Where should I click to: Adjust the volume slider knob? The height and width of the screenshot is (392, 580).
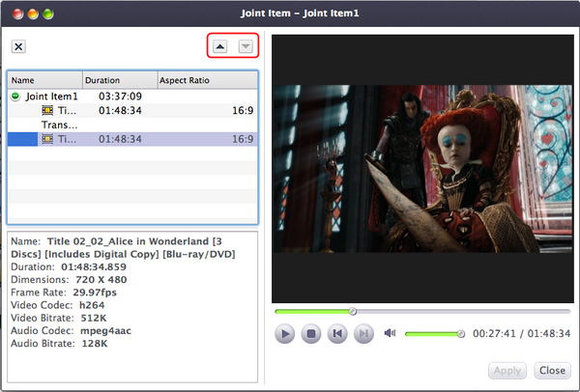pyautogui.click(x=461, y=334)
